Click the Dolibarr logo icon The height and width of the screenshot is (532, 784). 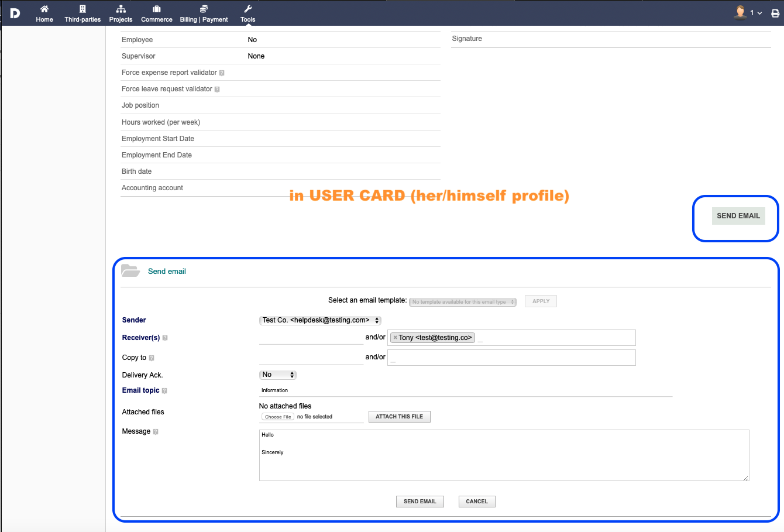pos(15,13)
